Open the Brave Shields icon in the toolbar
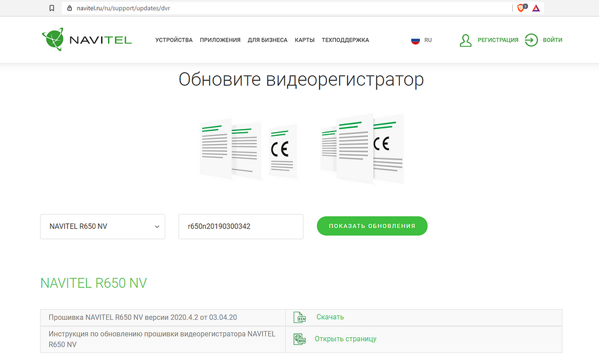Viewport: 599px width, 364px height. point(519,8)
